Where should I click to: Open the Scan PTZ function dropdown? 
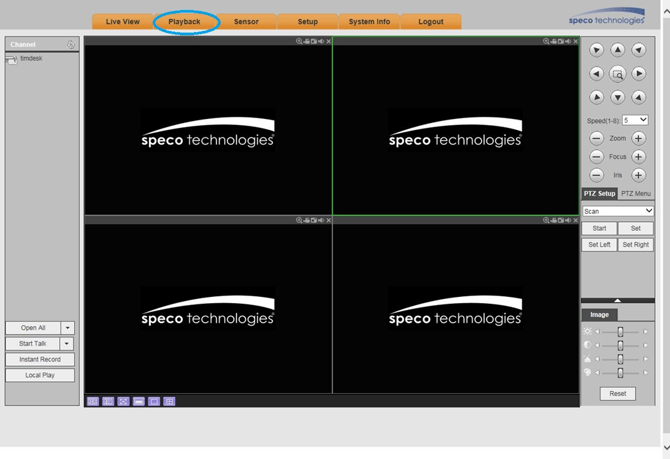click(618, 211)
